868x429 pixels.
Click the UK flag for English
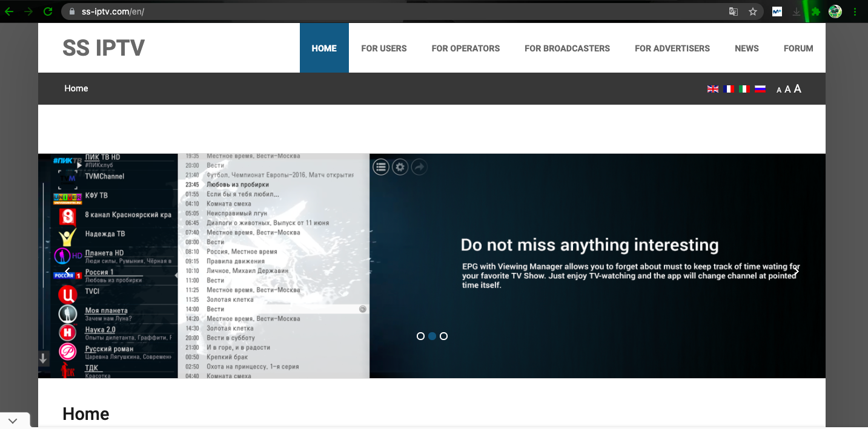[713, 89]
